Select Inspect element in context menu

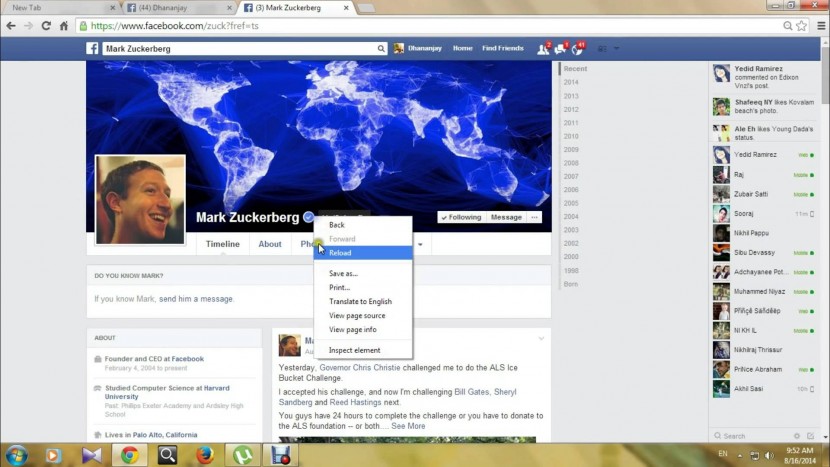point(354,350)
